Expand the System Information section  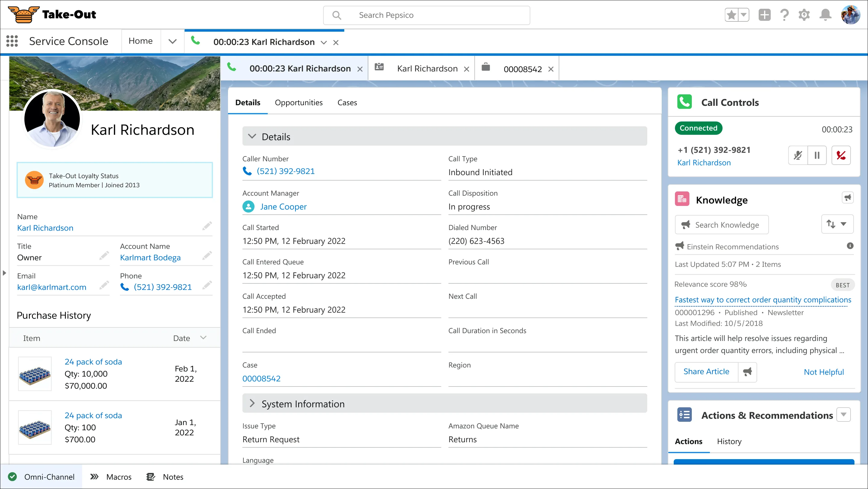point(252,404)
